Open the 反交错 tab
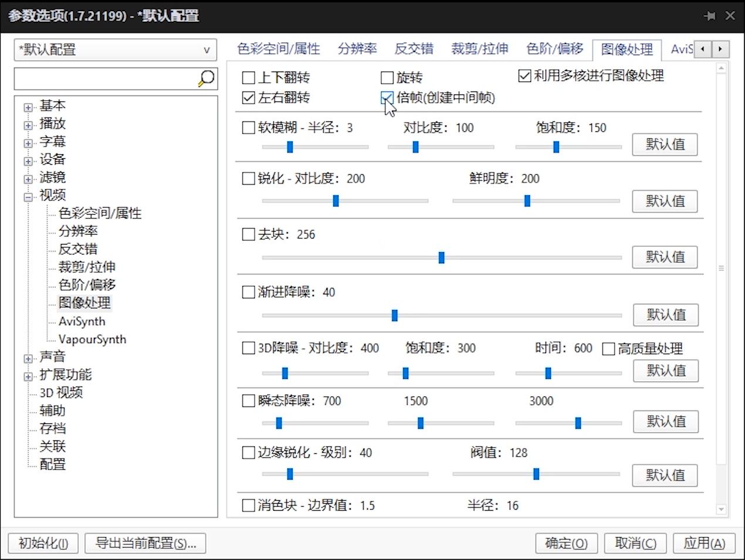Viewport: 745px width, 560px height. coord(414,49)
